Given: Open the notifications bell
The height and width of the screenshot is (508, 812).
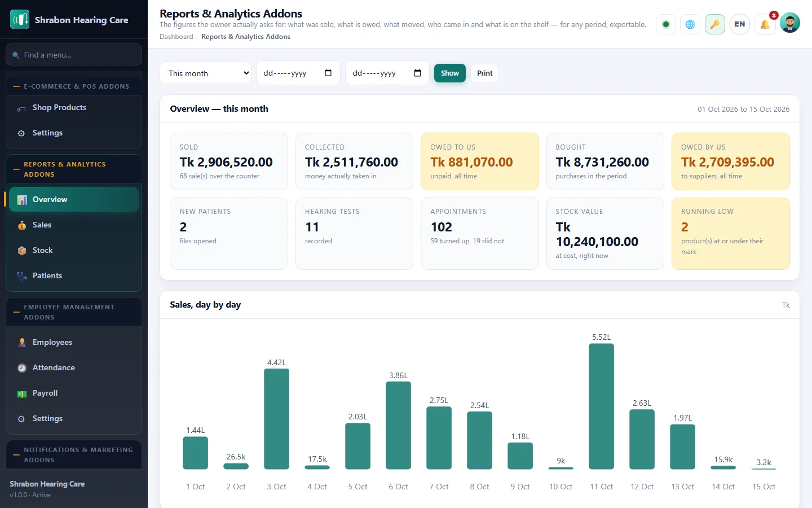Looking at the screenshot, I should [x=765, y=24].
